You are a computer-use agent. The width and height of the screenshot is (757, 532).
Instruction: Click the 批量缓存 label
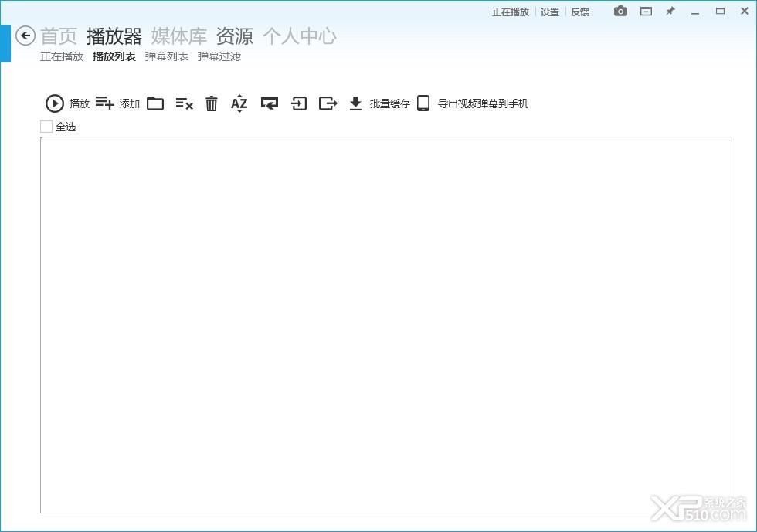390,103
